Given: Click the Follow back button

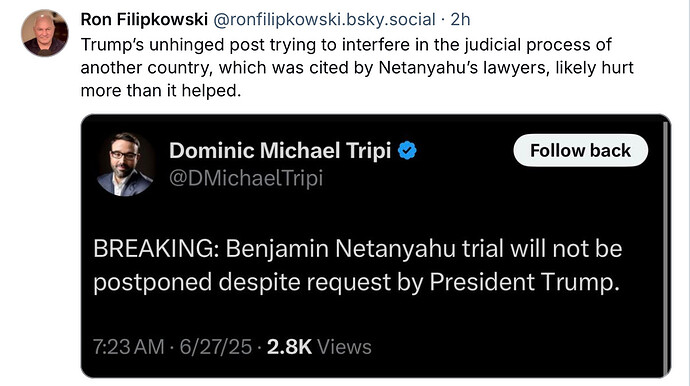Looking at the screenshot, I should tap(580, 151).
